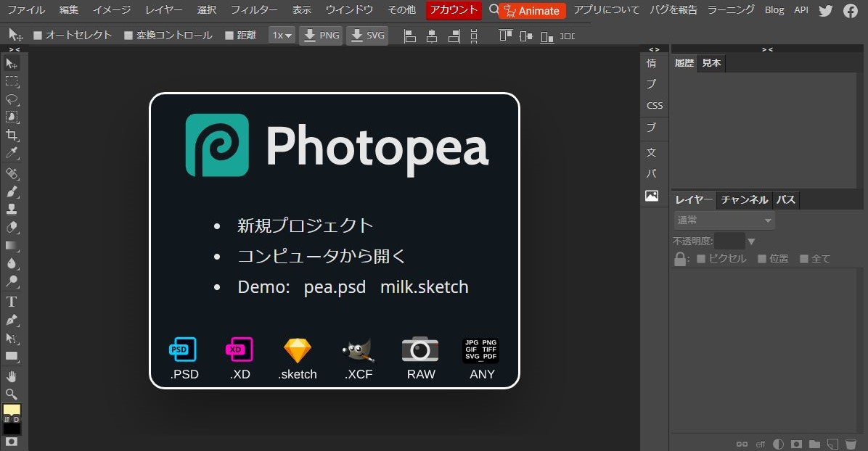Select the Object Selection tool
The width and height of the screenshot is (868, 451).
point(12,117)
